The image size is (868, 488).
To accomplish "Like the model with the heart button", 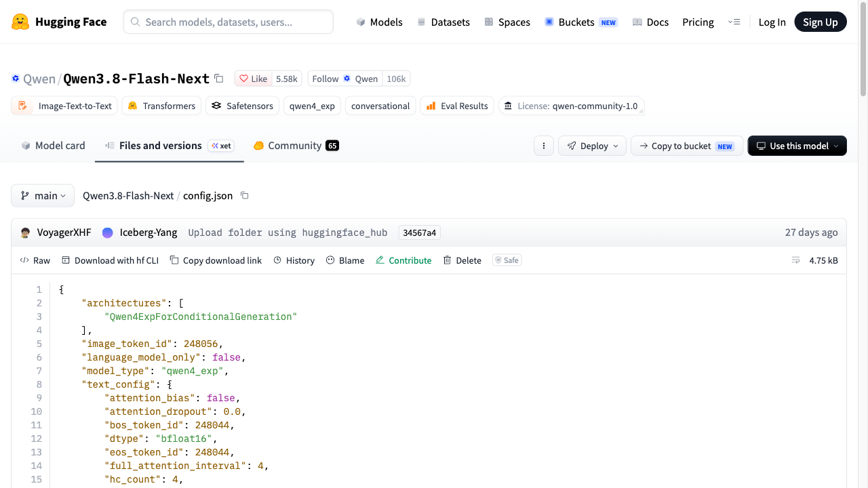I will (253, 79).
